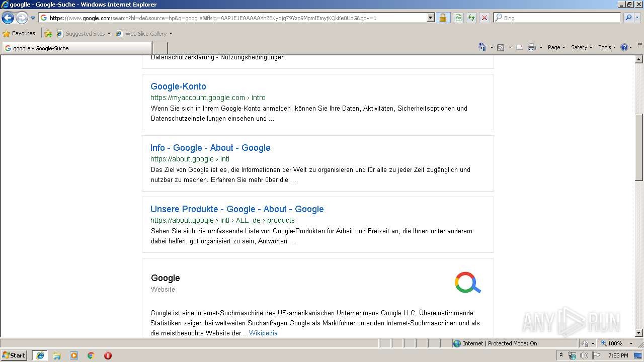Open the recent pages dropdown arrow
This screenshot has width=644, height=362.
tap(33, 18)
